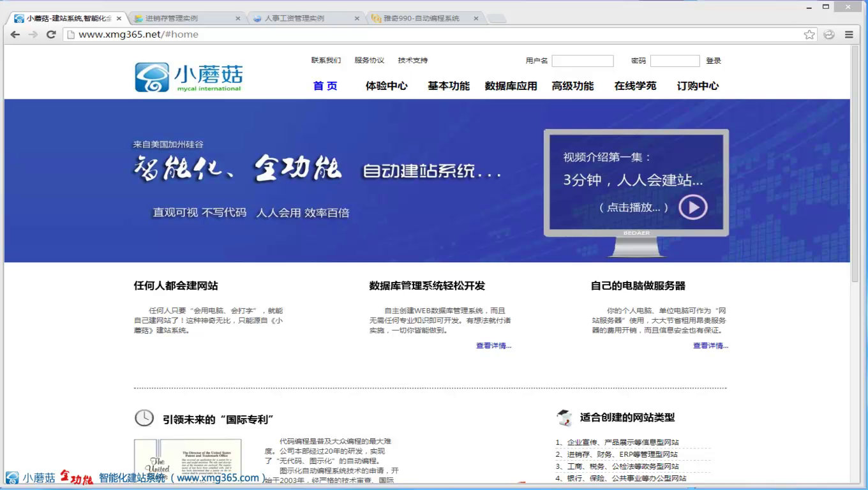The width and height of the screenshot is (868, 490).
Task: Click banner slogan 直观可视 不写代码
Action: point(199,212)
